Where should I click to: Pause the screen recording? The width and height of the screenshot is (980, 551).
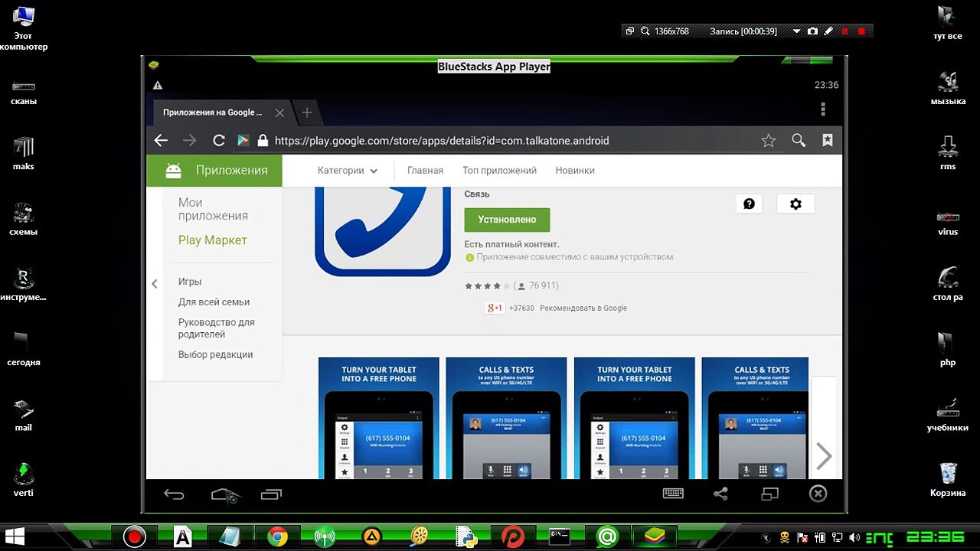point(845,31)
